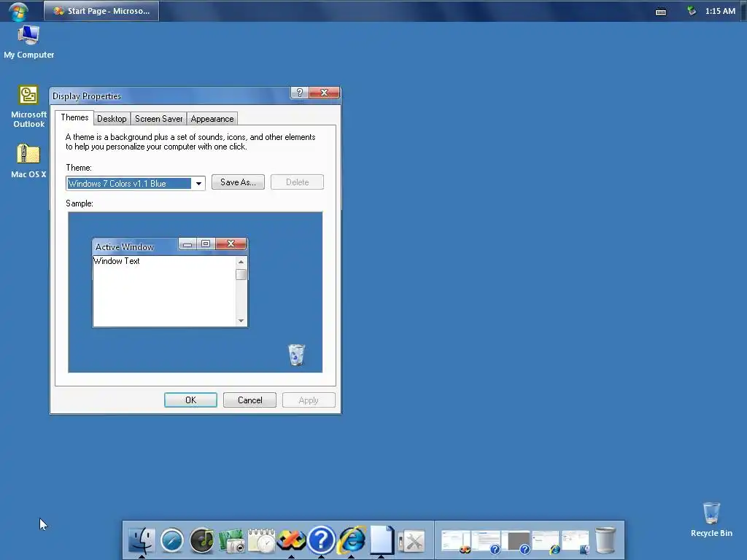Screen dimensions: 747x560
Task: Switch to the Appearance tab
Action: (212, 119)
